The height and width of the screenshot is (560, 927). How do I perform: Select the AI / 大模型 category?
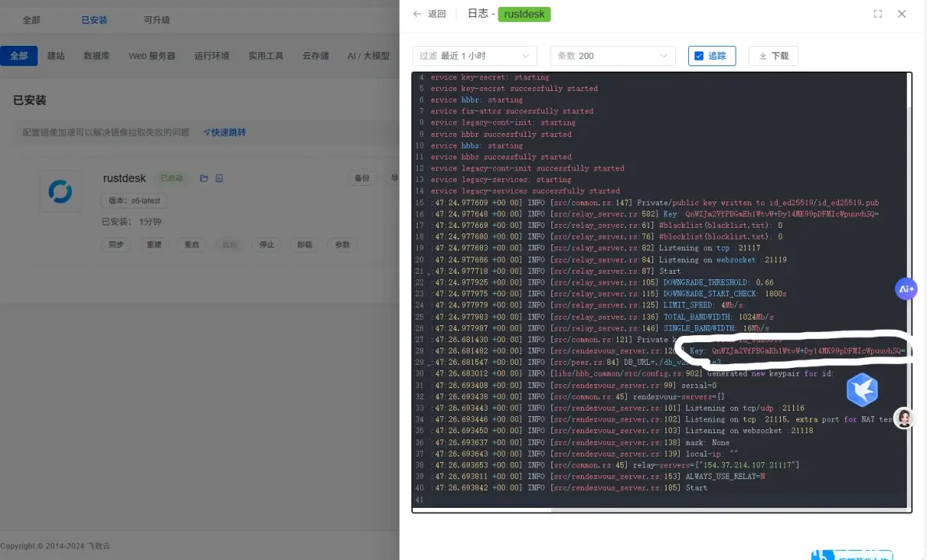coord(369,55)
